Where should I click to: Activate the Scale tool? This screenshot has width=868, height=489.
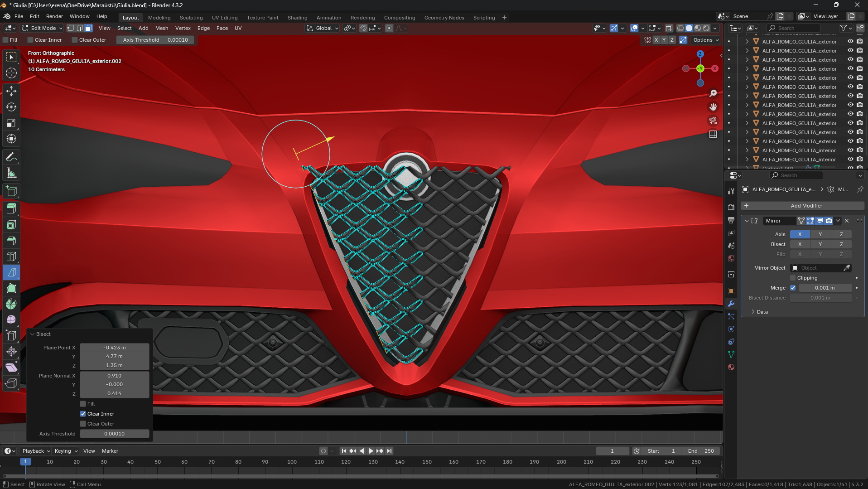coord(11,123)
